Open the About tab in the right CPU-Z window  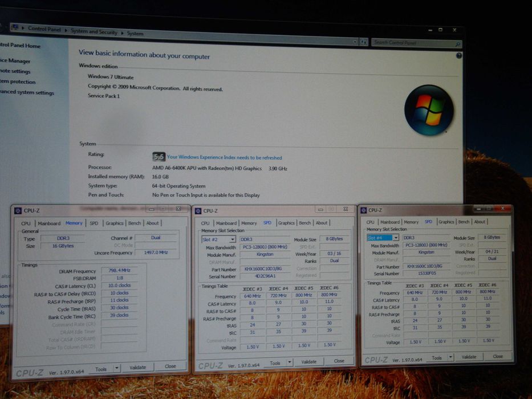click(x=480, y=222)
